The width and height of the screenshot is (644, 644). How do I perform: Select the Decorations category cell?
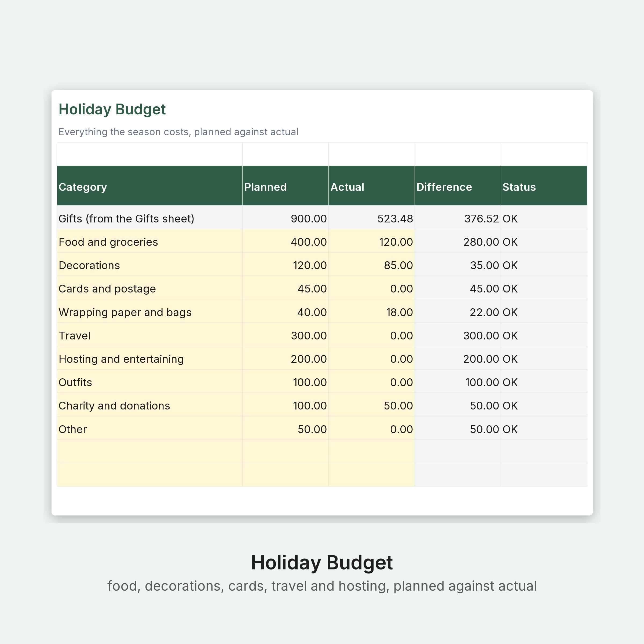point(150,264)
